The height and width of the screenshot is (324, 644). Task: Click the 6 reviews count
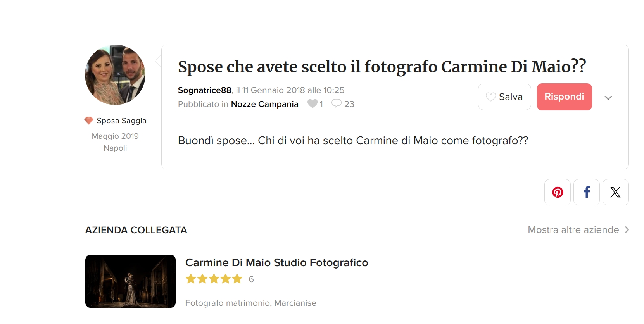point(251,279)
